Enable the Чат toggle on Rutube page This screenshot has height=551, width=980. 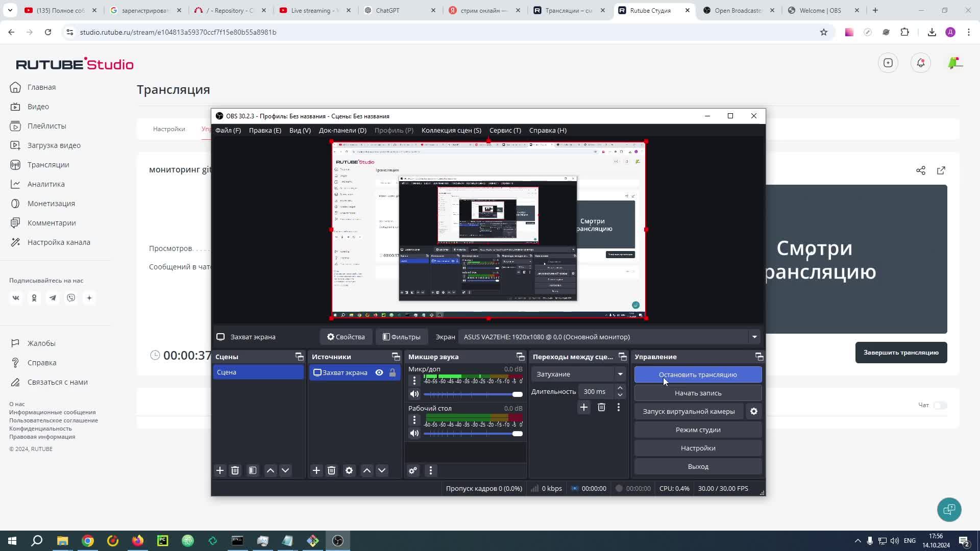941,405
